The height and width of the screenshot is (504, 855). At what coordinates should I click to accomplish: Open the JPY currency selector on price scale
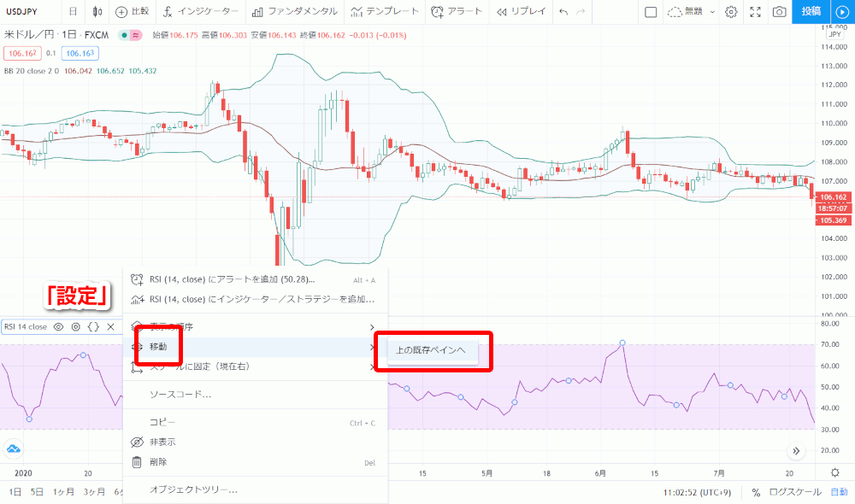tap(834, 34)
